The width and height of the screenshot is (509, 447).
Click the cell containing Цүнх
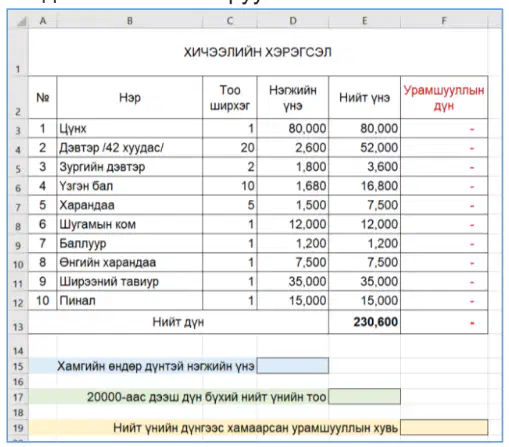coord(130,128)
